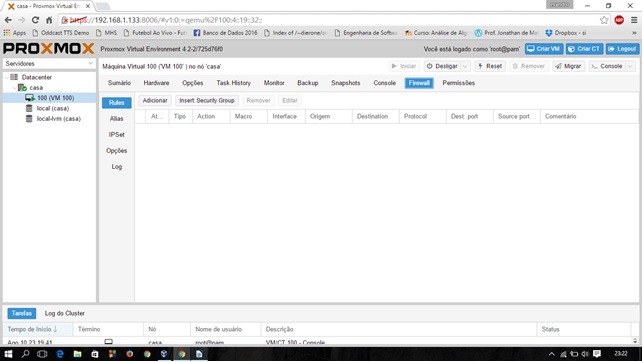Image resolution: width=643 pixels, height=362 pixels.
Task: Switch to Monitor tab
Action: click(274, 83)
